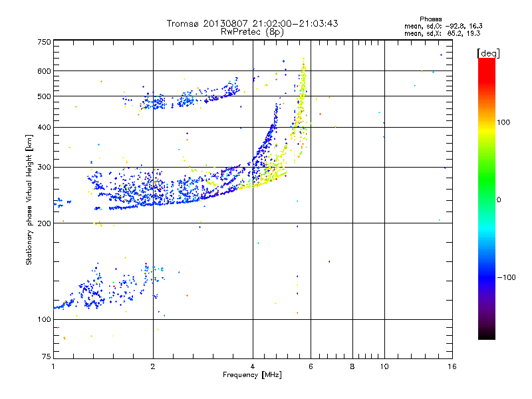Click the phase colorbar
The height and width of the screenshot is (399, 532).
[x=487, y=198]
